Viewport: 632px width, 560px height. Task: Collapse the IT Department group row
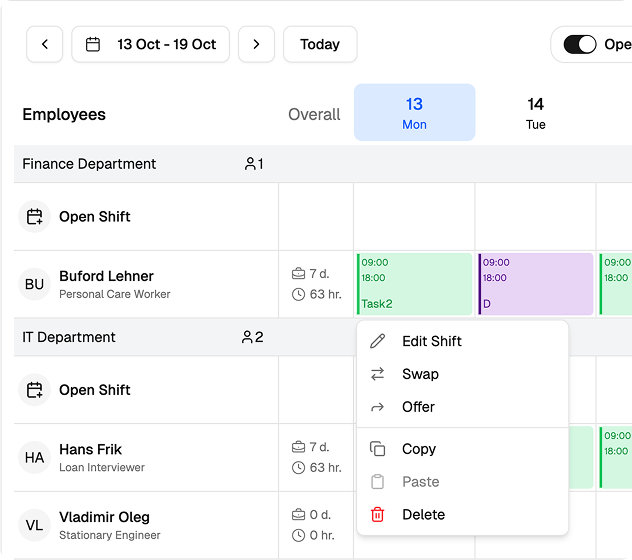[x=70, y=337]
